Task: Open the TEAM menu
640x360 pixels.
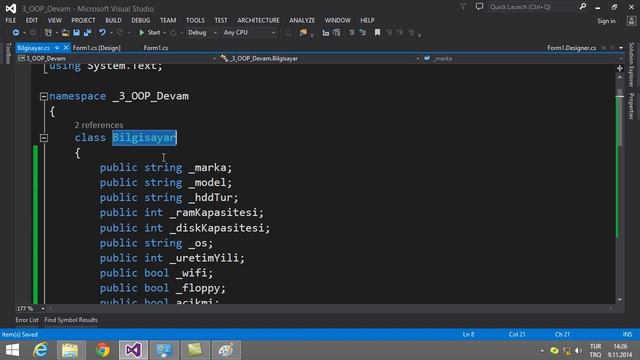Action: (168, 20)
